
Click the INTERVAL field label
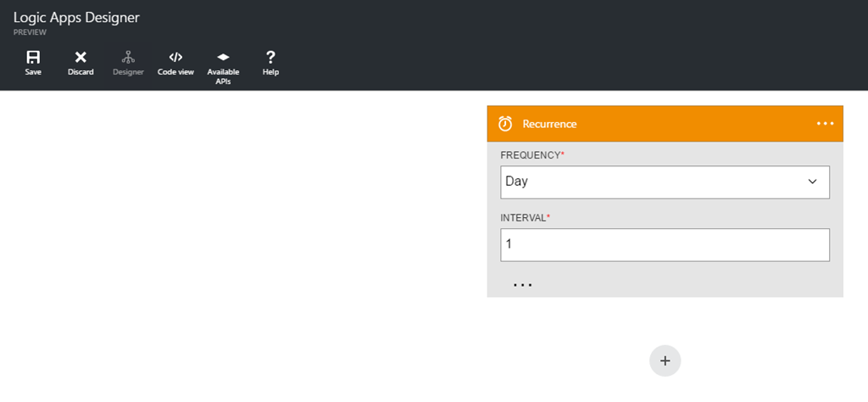(524, 218)
